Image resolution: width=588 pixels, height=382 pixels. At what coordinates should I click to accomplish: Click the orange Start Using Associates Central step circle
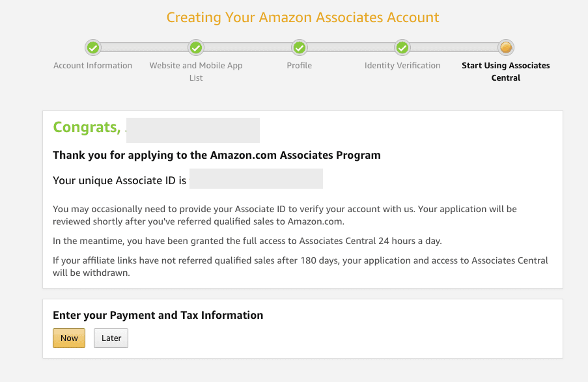pyautogui.click(x=506, y=48)
